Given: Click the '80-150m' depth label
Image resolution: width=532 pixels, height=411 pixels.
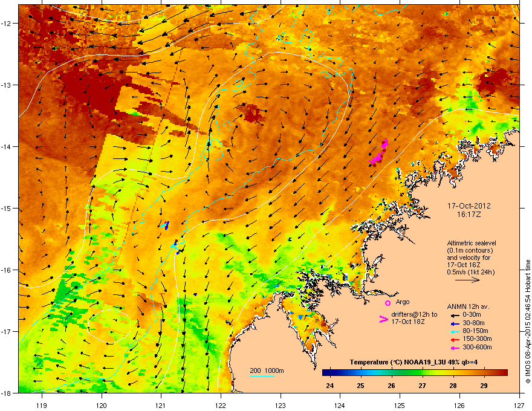Looking at the screenshot, I should coord(475,331).
